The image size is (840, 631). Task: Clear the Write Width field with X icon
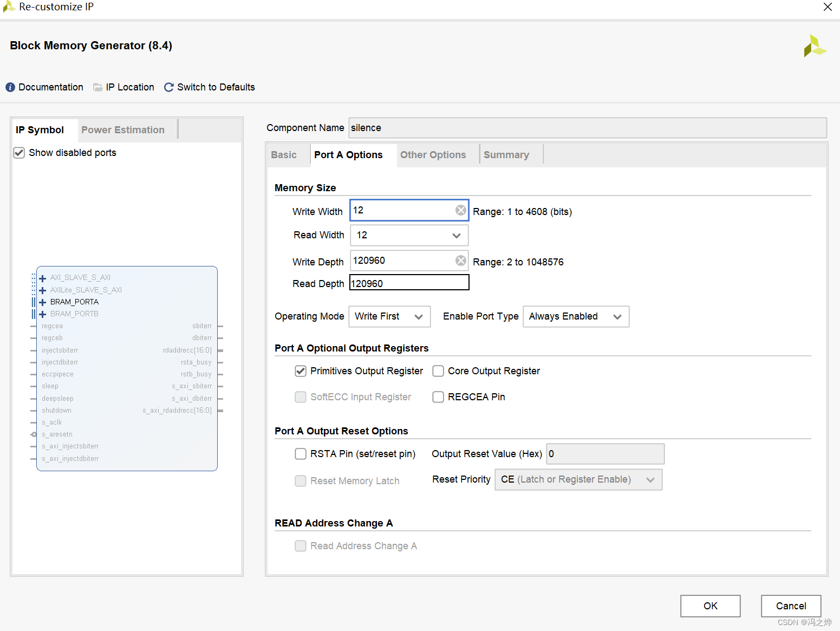pyautogui.click(x=461, y=210)
